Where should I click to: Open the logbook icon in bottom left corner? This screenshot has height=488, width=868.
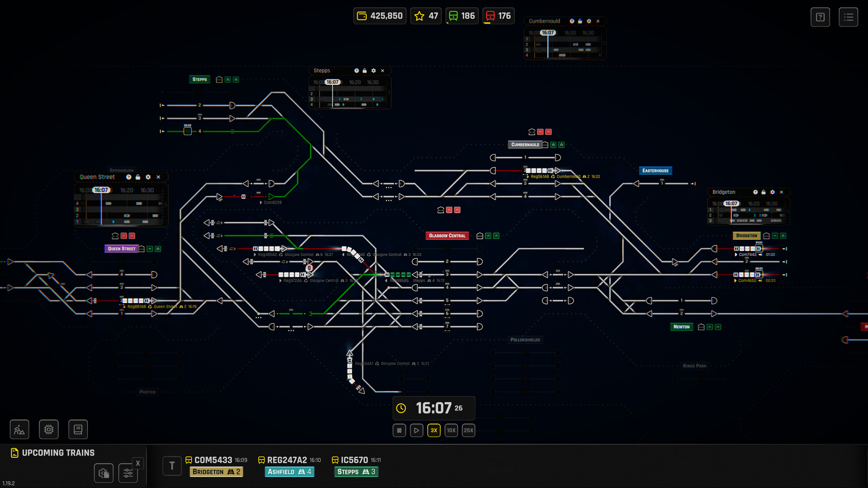[78, 429]
